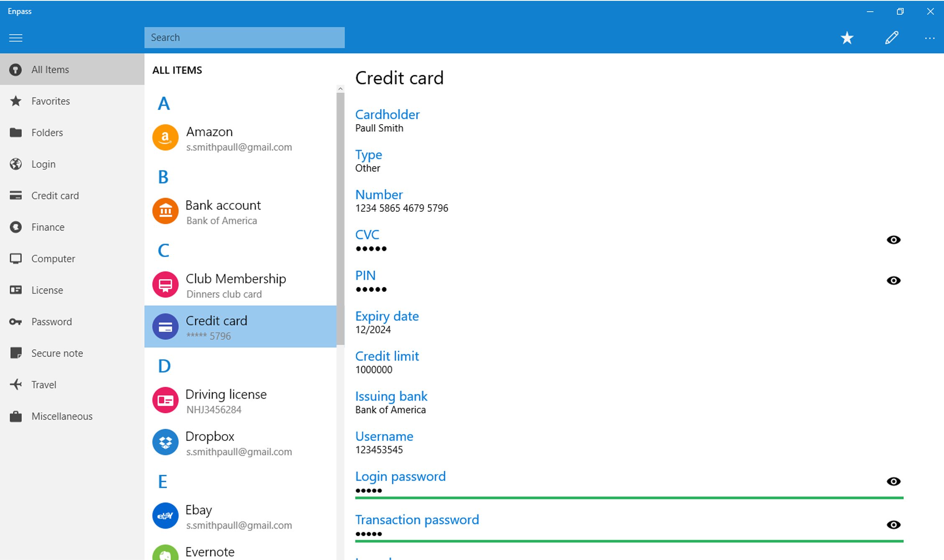Image resolution: width=944 pixels, height=560 pixels.
Task: Click the Amazon item icon
Action: [165, 138]
